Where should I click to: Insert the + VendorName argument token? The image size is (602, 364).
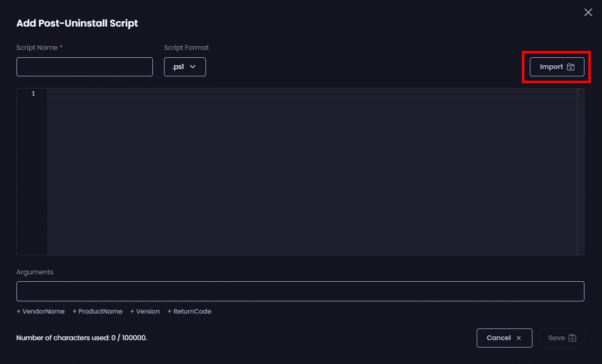(40, 311)
